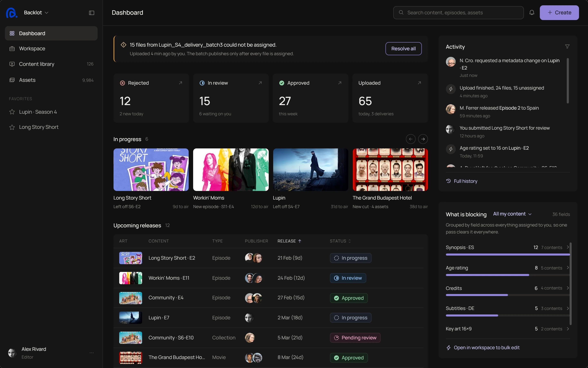Click the Synopsis · ES progress bar
Viewport: 588px width, 368px height.
pyautogui.click(x=508, y=255)
